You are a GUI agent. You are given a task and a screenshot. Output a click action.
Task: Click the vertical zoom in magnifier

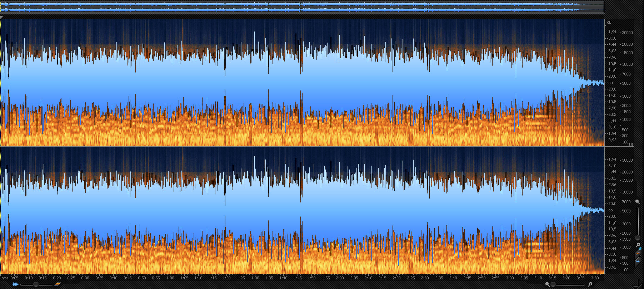tap(638, 202)
